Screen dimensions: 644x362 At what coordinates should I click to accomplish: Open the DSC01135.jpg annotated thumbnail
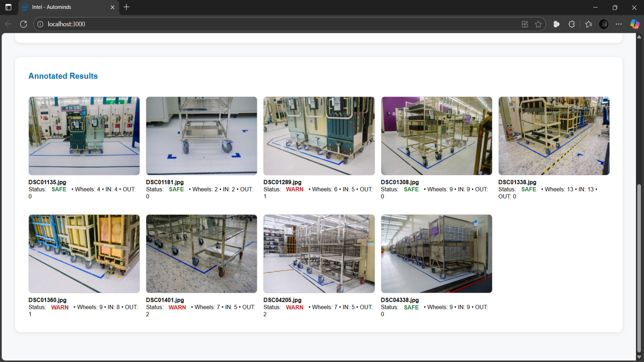coord(84,136)
